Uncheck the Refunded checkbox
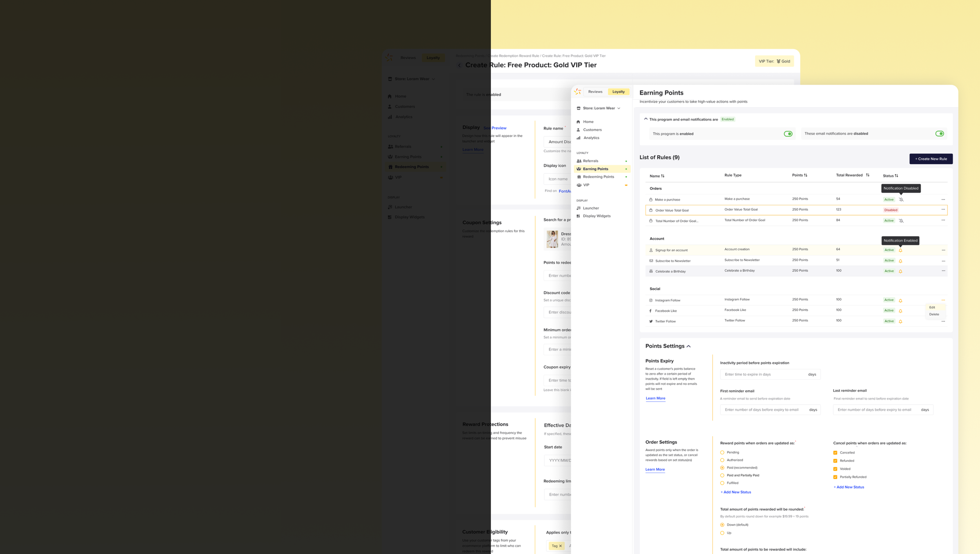The width and height of the screenshot is (980, 554). tap(835, 461)
